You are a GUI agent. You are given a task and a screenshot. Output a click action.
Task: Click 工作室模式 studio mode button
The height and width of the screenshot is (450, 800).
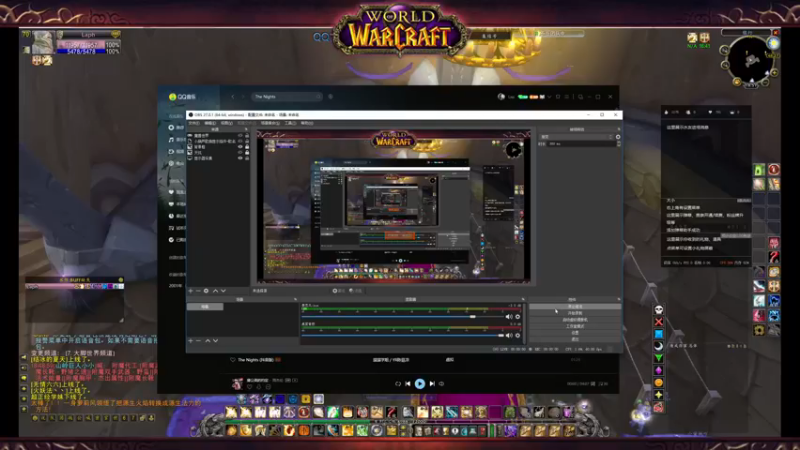(575, 326)
